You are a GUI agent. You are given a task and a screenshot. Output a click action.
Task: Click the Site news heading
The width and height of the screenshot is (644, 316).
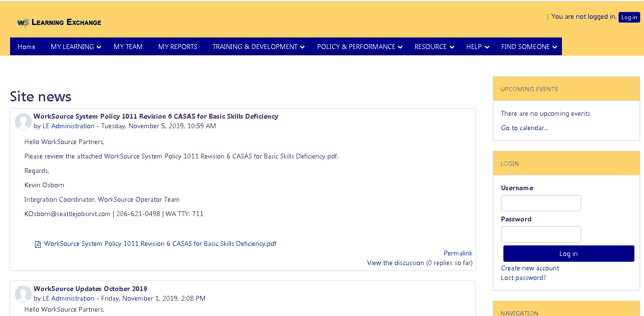pos(41,97)
